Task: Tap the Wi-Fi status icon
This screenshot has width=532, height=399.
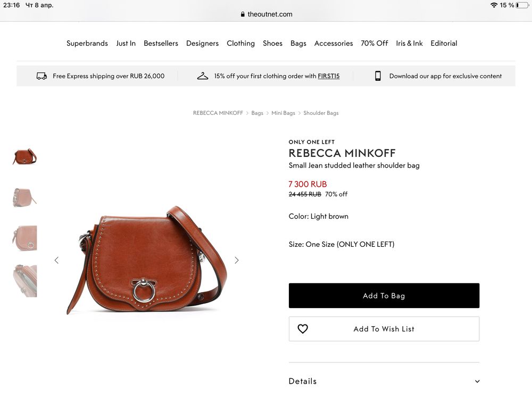Action: coord(494,5)
